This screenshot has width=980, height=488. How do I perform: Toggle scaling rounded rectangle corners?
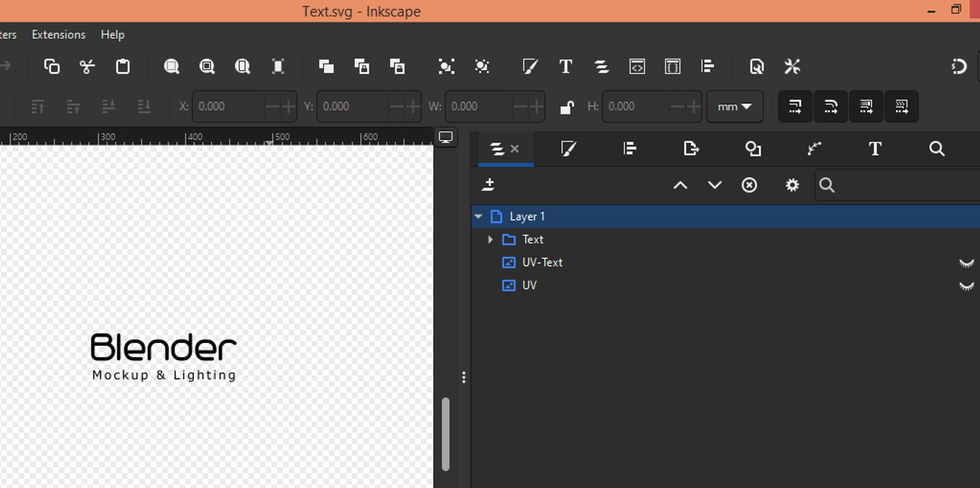(831, 107)
